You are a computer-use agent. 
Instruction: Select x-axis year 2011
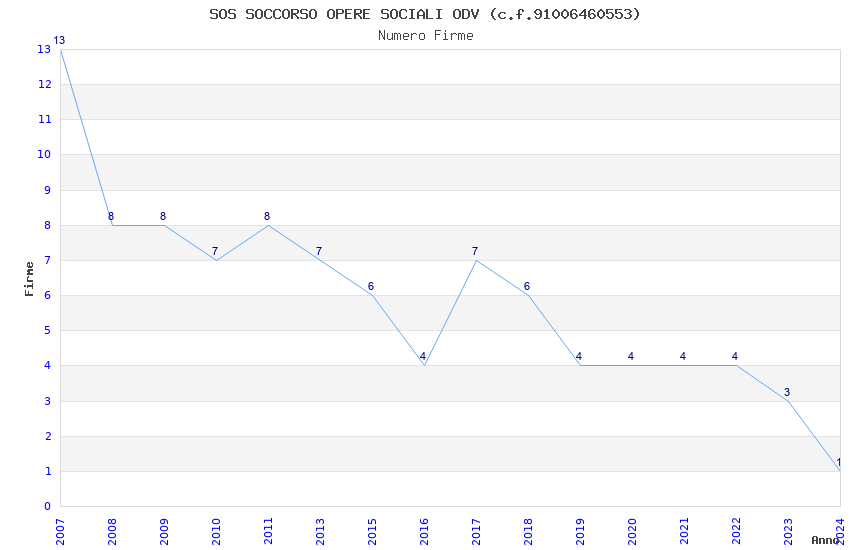point(268,532)
